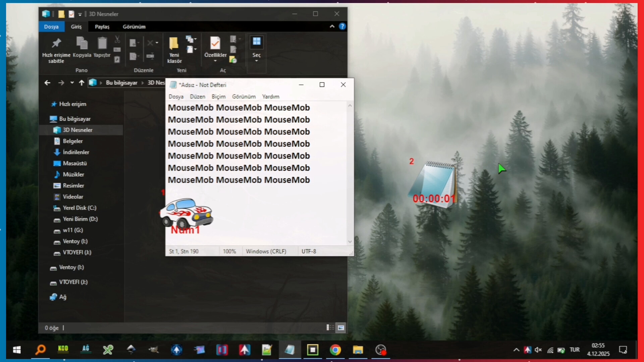Launch Google Chrome from the taskbar
Viewport: 644px width, 362px height.
tap(335, 350)
